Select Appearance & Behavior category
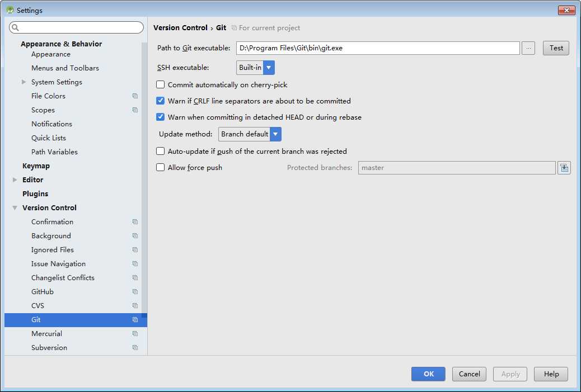The width and height of the screenshot is (581, 392). coord(62,44)
